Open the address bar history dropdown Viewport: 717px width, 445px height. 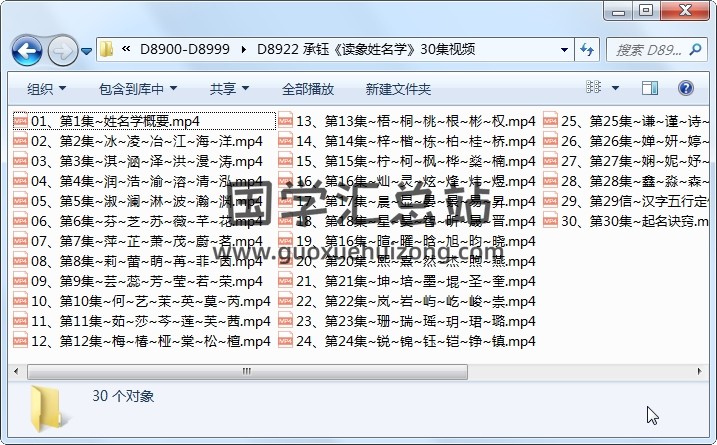pos(564,49)
